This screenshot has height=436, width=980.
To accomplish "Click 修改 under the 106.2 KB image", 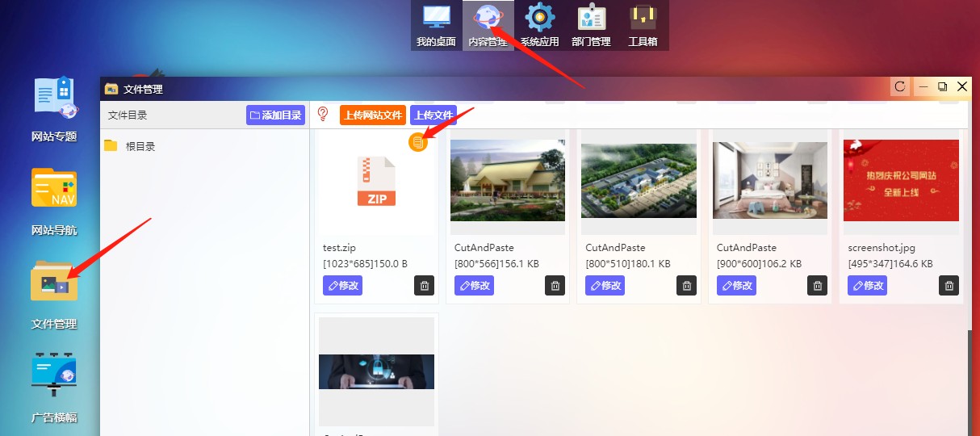I will click(x=736, y=285).
